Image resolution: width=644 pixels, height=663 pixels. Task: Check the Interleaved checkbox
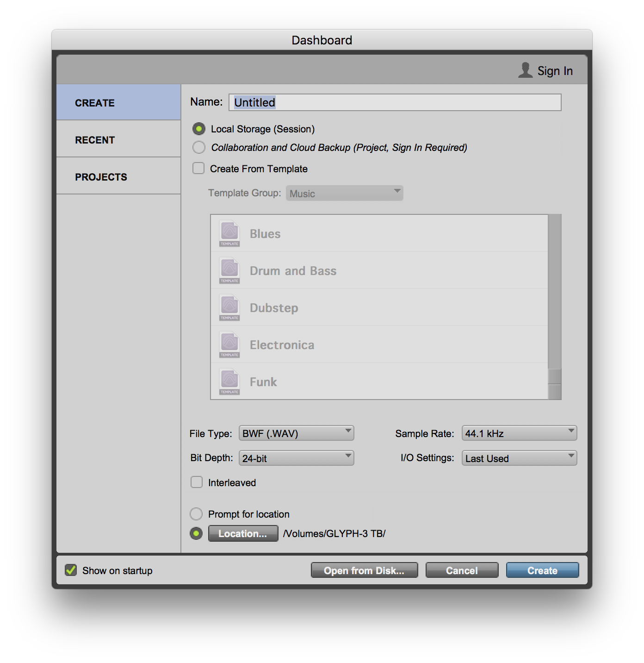196,482
